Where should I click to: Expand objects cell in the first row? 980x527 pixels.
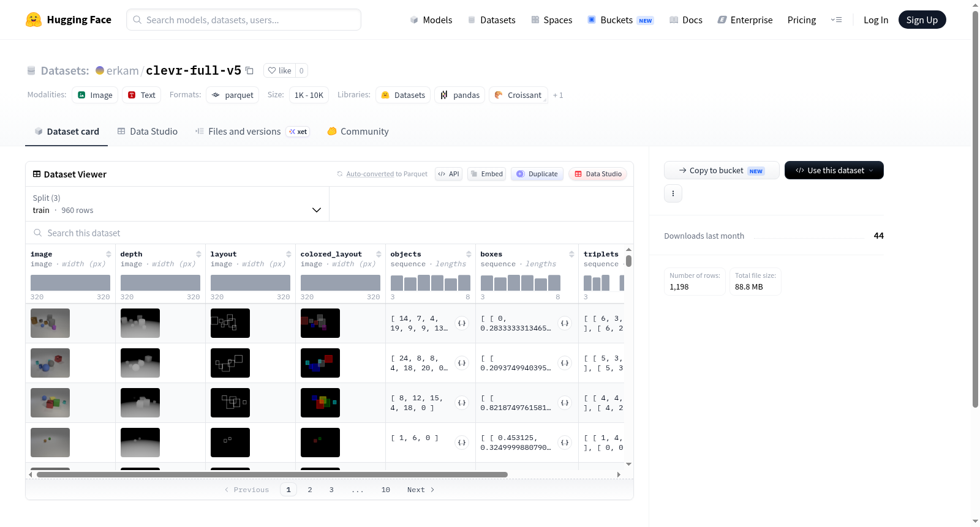coord(462,323)
